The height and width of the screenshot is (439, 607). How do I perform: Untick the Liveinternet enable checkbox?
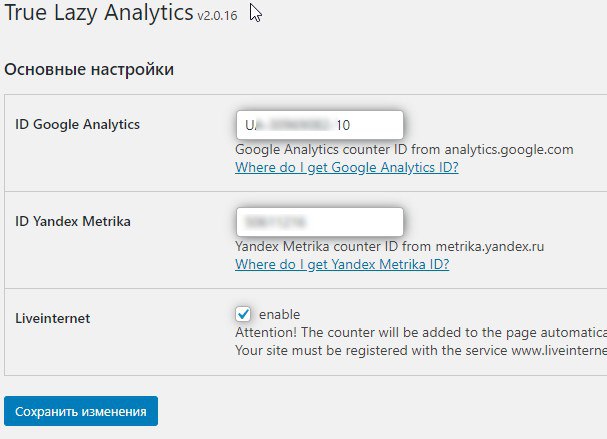point(243,314)
